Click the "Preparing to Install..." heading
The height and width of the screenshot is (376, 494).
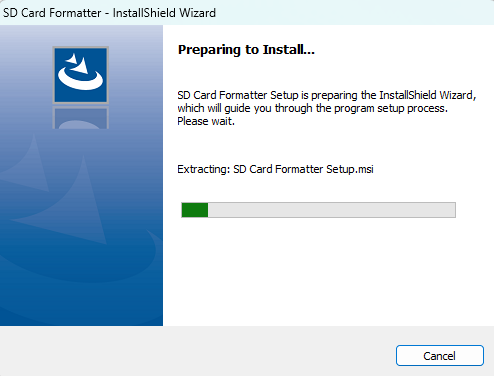click(x=246, y=50)
